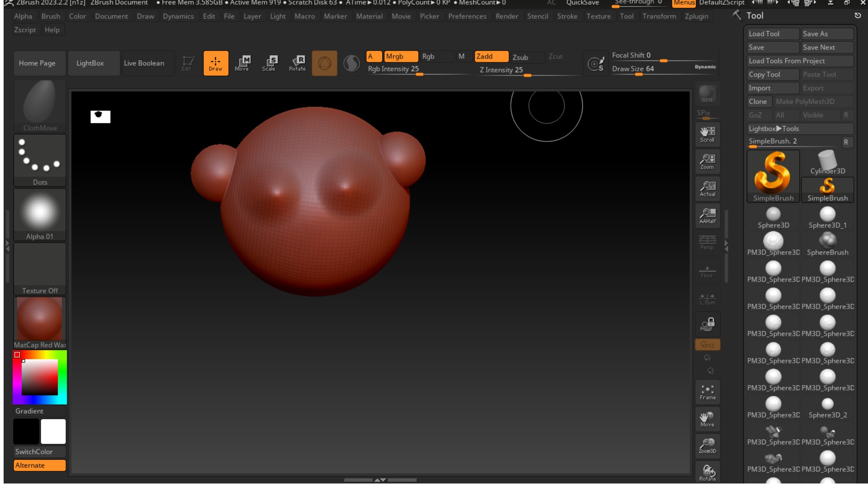Click the Load Tool button
868x488 pixels.
tap(772, 33)
